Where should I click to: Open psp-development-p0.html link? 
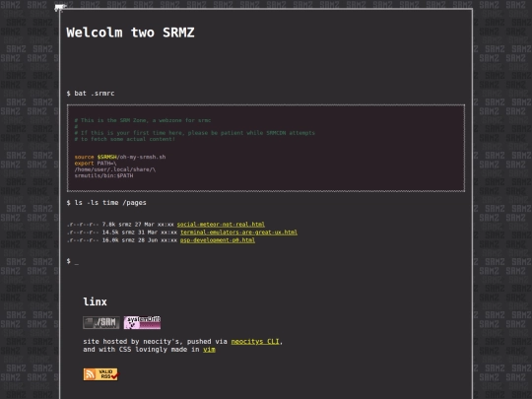(218, 240)
